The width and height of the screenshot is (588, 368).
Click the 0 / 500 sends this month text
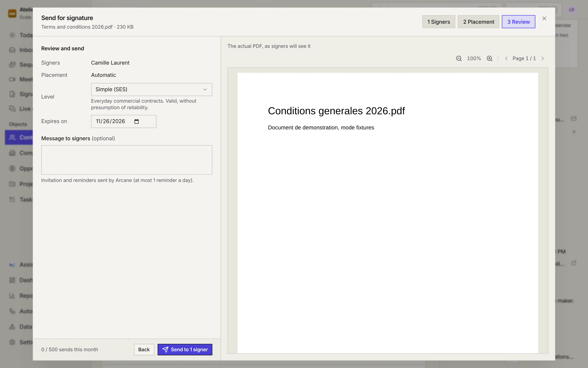pos(69,350)
